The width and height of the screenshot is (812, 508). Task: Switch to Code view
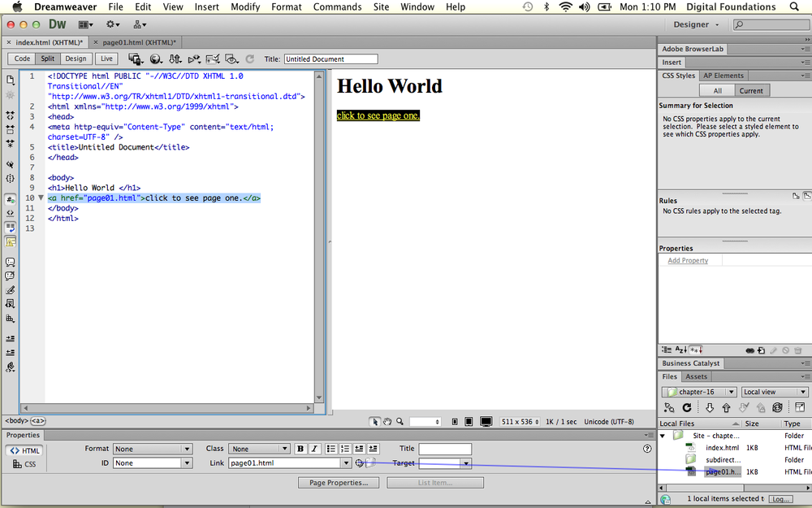(21, 58)
